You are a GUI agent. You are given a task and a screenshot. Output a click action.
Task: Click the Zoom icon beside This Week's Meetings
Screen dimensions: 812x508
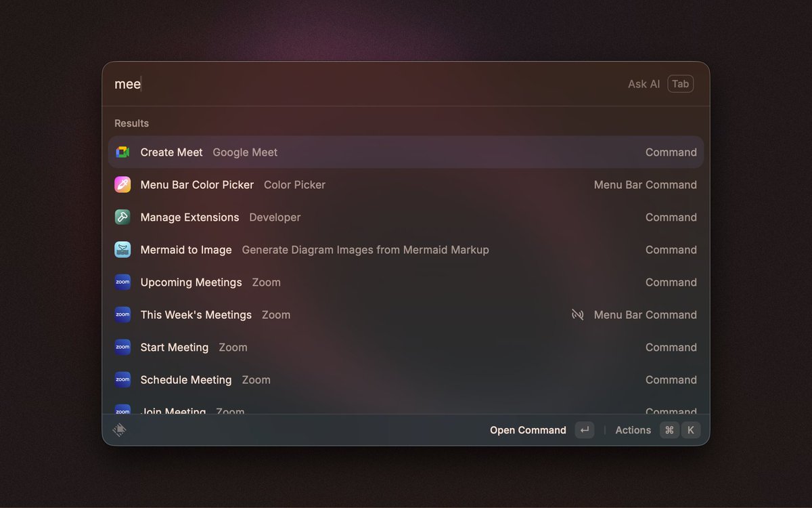pyautogui.click(x=122, y=315)
